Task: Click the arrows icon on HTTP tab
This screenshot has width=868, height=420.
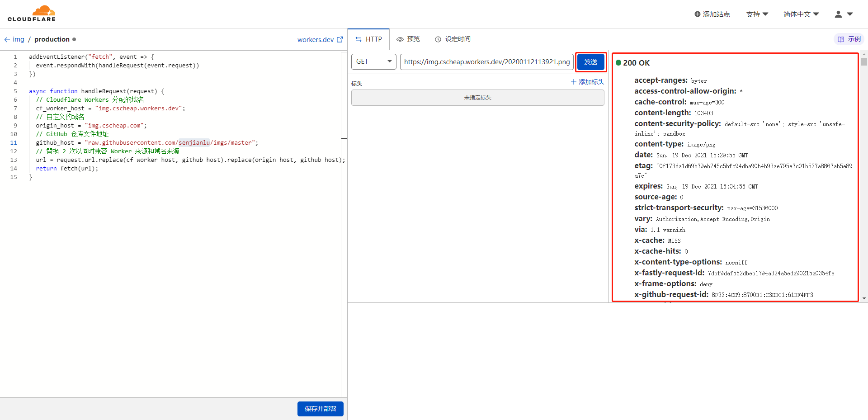Action: point(359,39)
